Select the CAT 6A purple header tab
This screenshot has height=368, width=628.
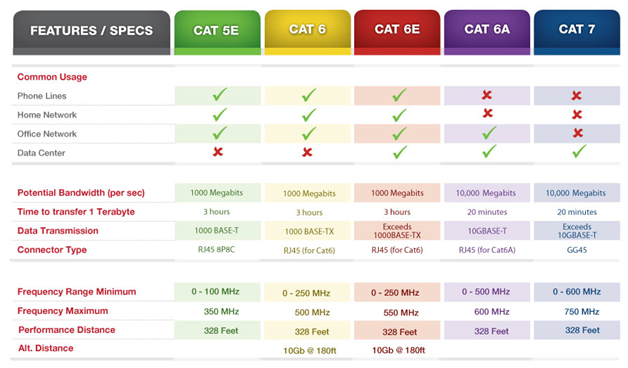tap(487, 32)
